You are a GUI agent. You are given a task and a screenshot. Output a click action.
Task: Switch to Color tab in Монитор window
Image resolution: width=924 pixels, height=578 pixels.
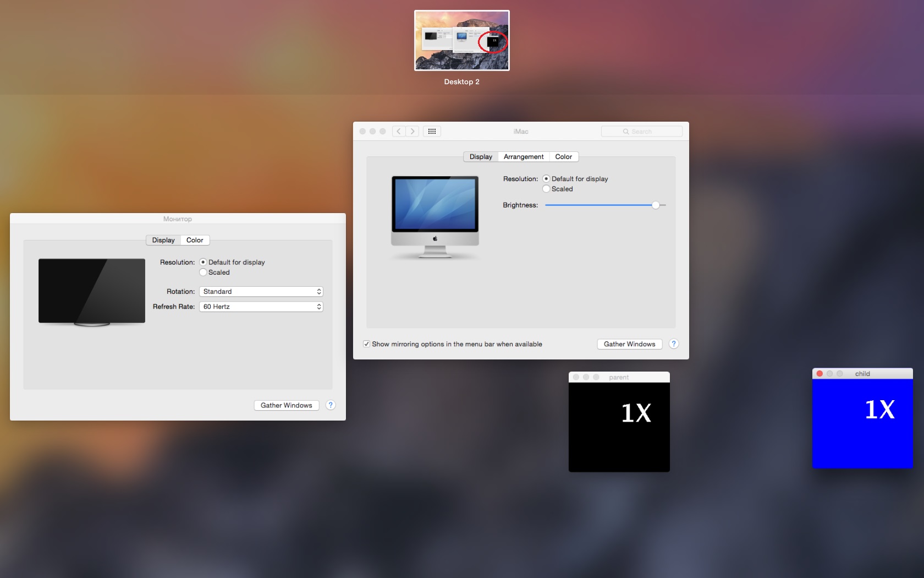pyautogui.click(x=195, y=240)
